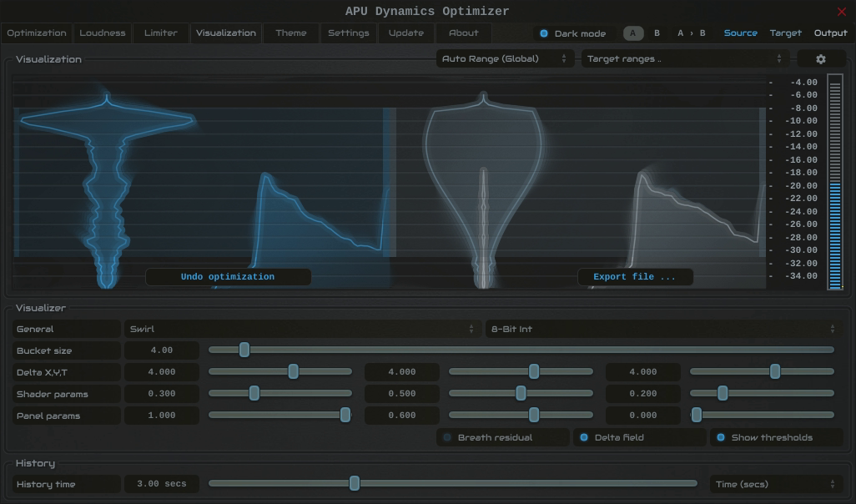Go to the Settings tab
This screenshot has width=856, height=504.
click(x=348, y=33)
